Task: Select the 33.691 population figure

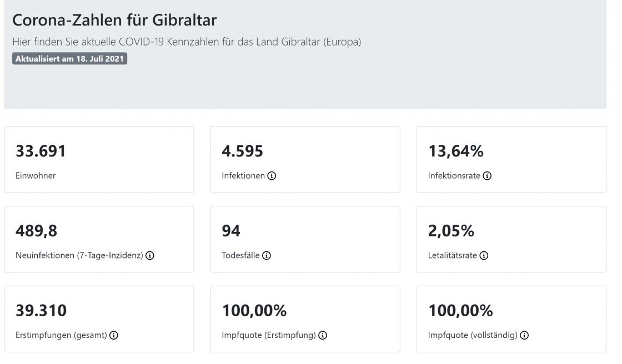Action: (41, 151)
